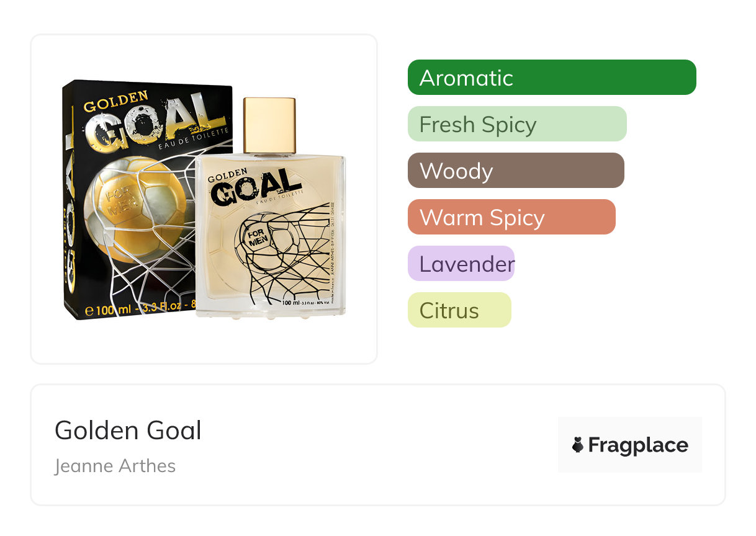The image size is (756, 536).
Task: Open the Golden Goal fragrance title
Action: 128,430
